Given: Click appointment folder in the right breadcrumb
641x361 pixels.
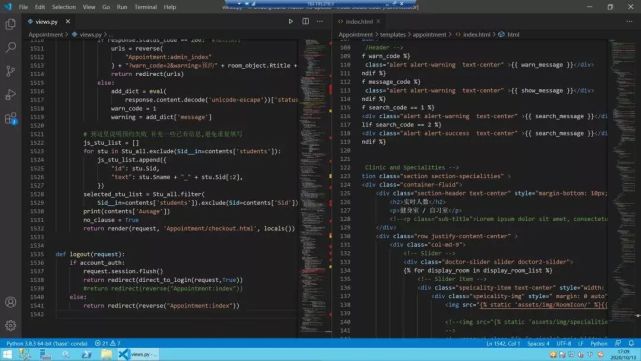Looking at the screenshot, I should [429, 35].
